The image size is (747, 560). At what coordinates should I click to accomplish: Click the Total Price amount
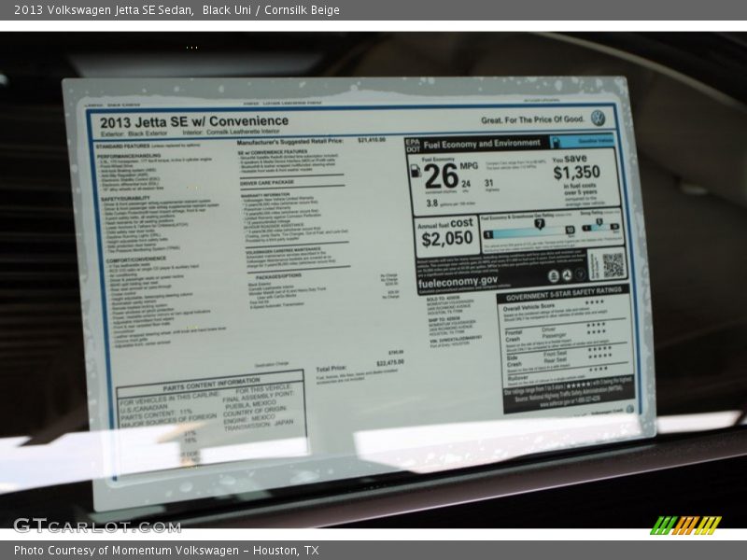389,362
